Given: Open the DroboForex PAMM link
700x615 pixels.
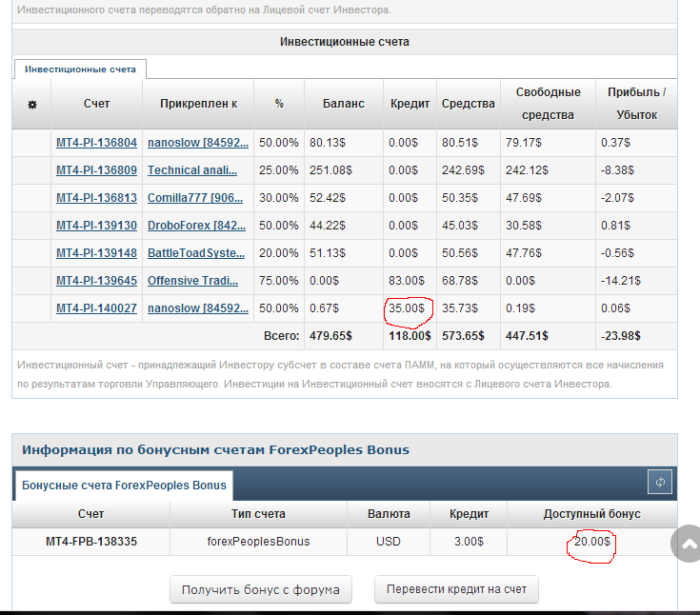Looking at the screenshot, I should 196,226.
